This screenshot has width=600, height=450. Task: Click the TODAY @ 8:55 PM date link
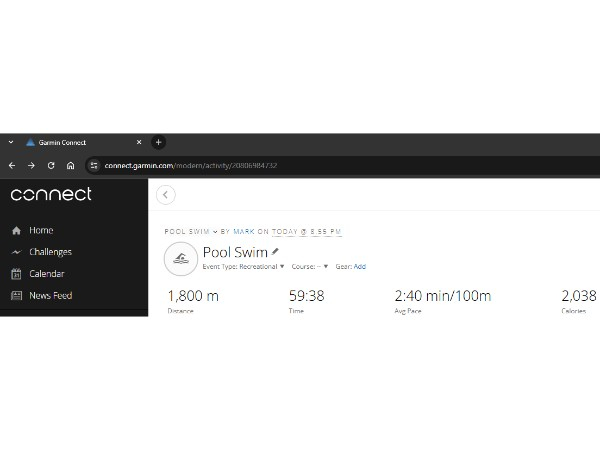[x=307, y=232]
